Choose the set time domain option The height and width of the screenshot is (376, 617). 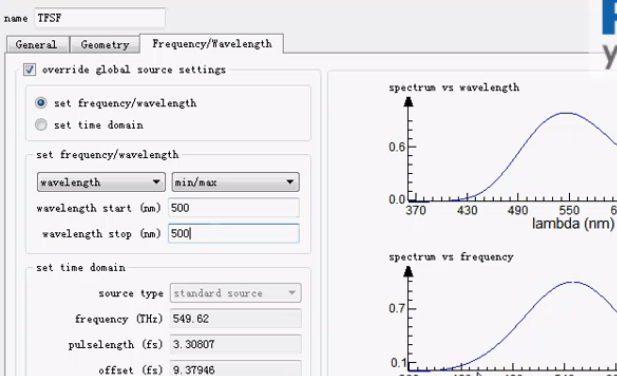(41, 125)
